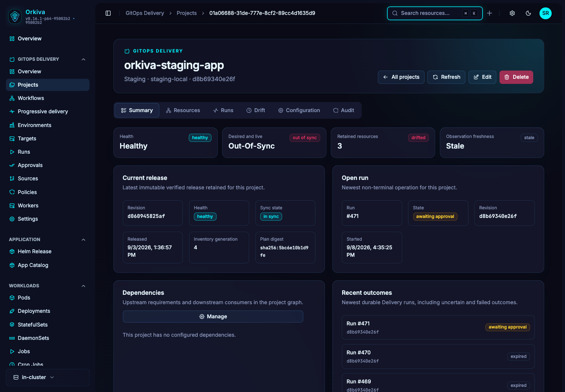Switch to the Drift tab
The width and height of the screenshot is (565, 392).
pos(255,111)
